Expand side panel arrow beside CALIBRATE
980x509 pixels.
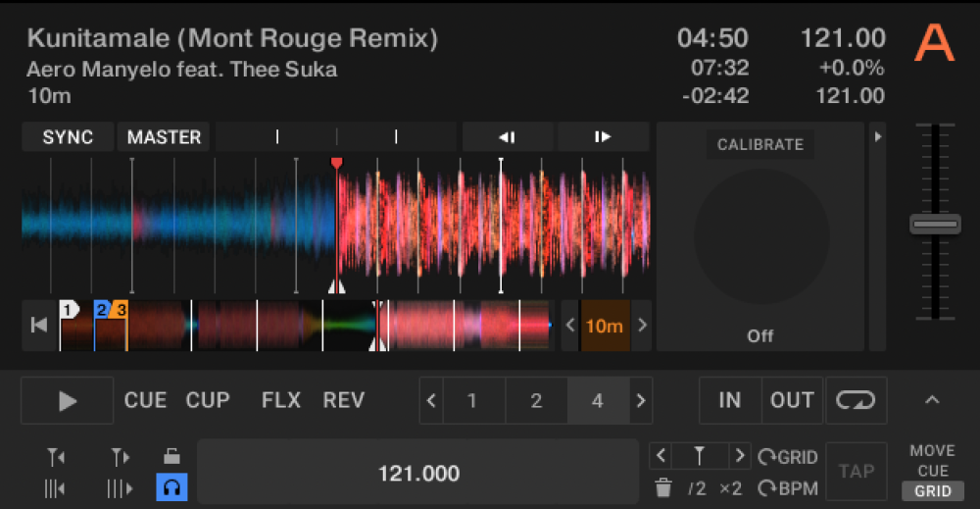tap(877, 136)
